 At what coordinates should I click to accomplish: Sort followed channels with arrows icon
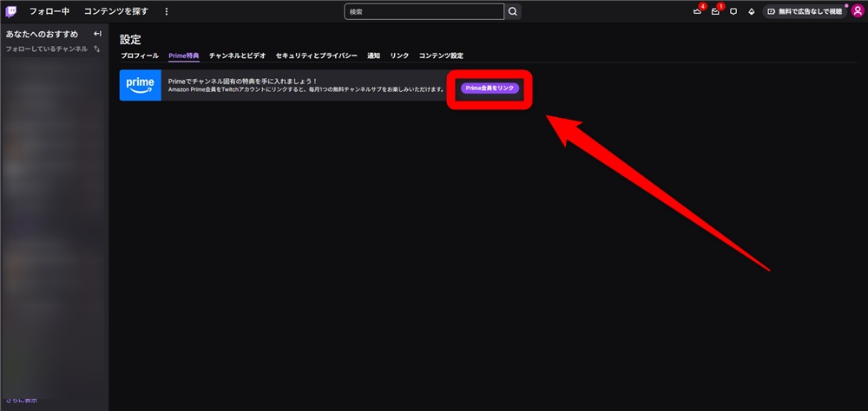pos(97,49)
